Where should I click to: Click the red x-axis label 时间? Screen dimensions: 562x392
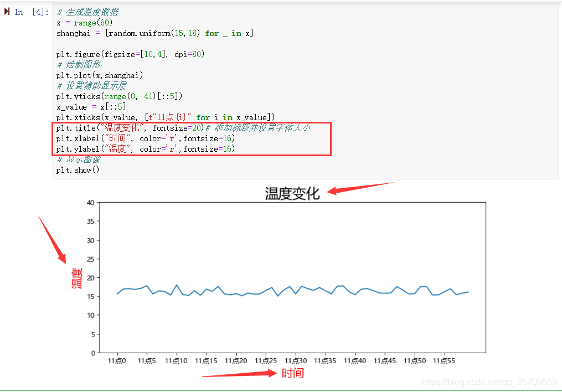293,373
